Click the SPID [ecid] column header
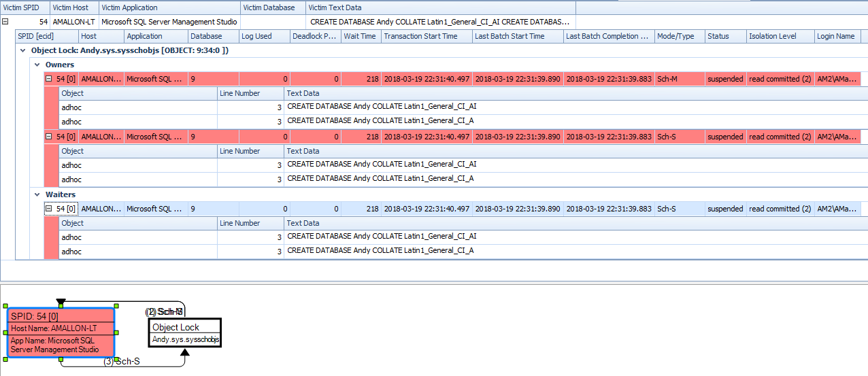 (47, 36)
